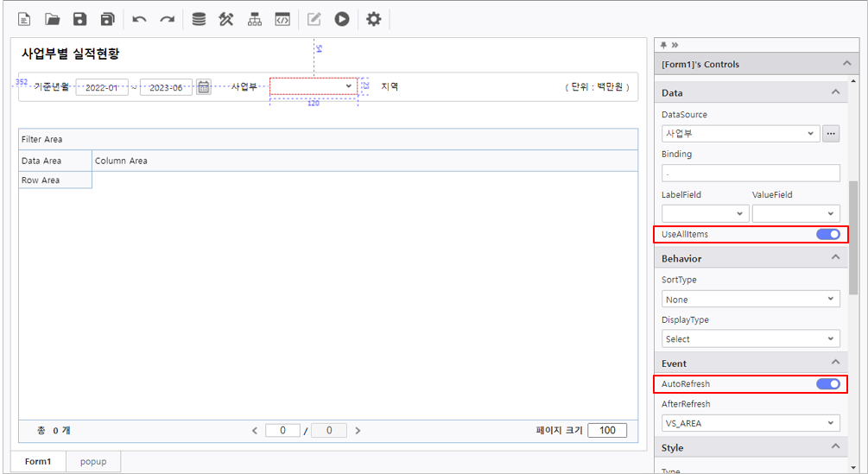This screenshot has height=474, width=868.
Task: Save the report using the floppy disk icon
Action: pyautogui.click(x=79, y=19)
